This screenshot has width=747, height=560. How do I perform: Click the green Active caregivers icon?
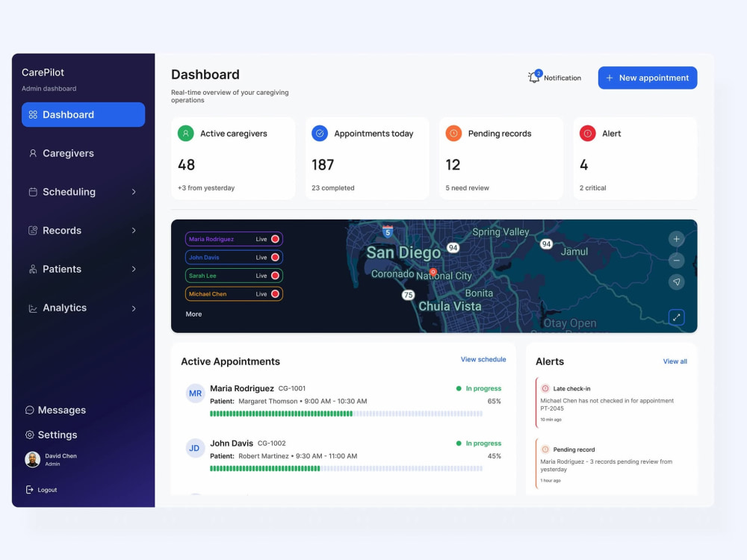[x=186, y=134]
